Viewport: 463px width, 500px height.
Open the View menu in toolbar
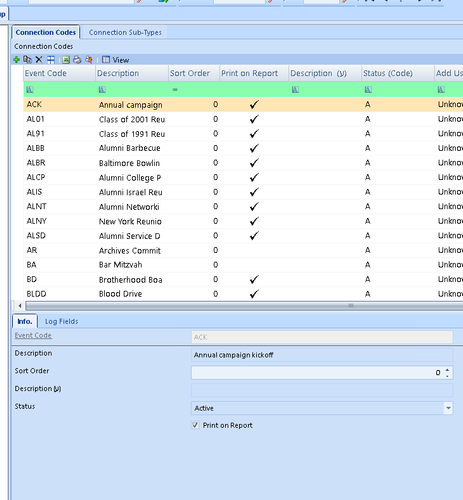tap(116, 60)
